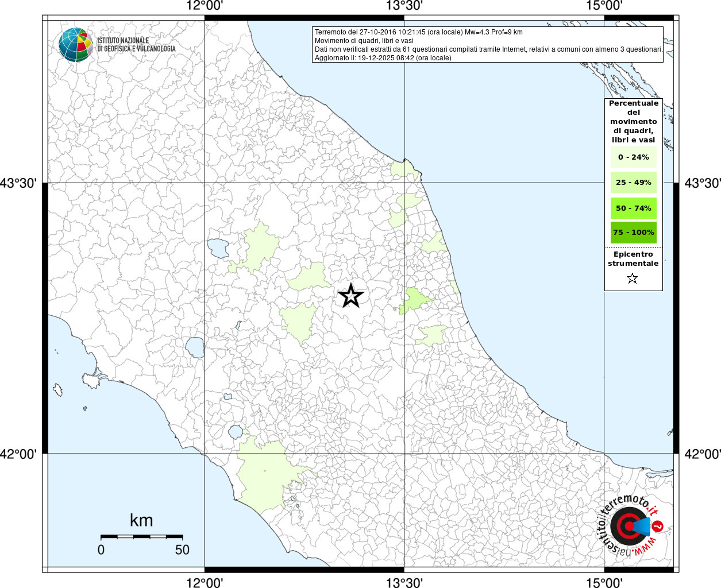The image size is (721, 588).
Task: Select the 25 - 49% legend swatch
Action: point(633,183)
